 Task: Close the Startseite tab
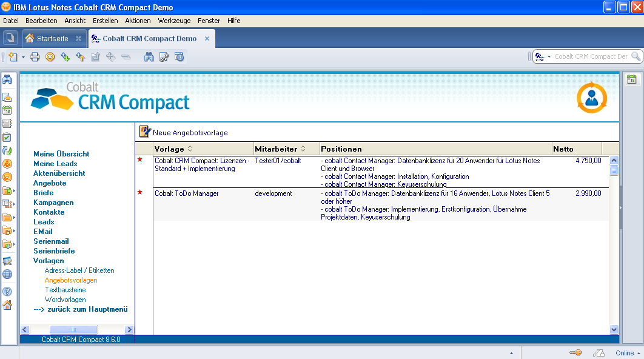tap(78, 39)
